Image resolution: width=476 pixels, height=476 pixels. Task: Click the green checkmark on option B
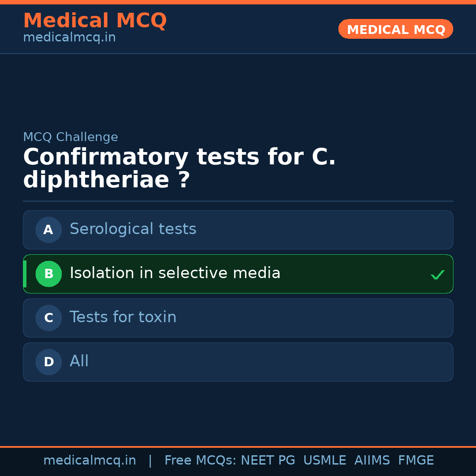point(437,275)
